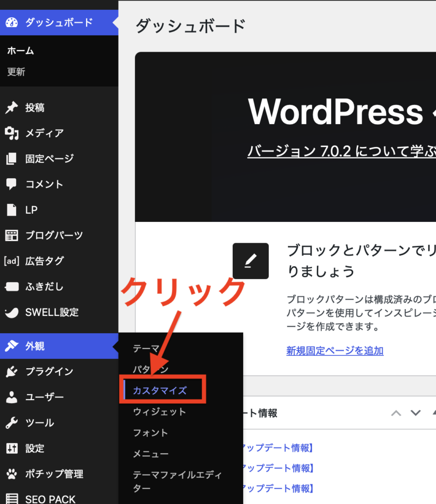
Task: Choose ウィジェット in the 外観 flyout
Action: coord(159,412)
